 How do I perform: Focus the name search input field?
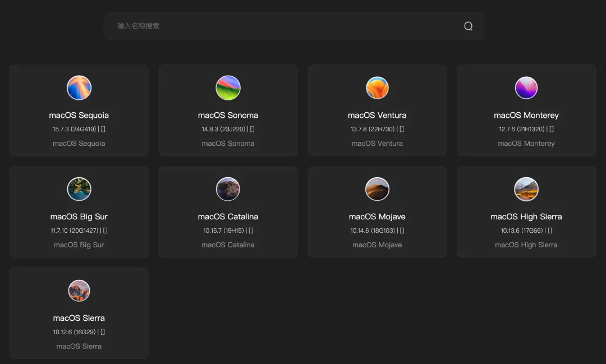point(294,26)
